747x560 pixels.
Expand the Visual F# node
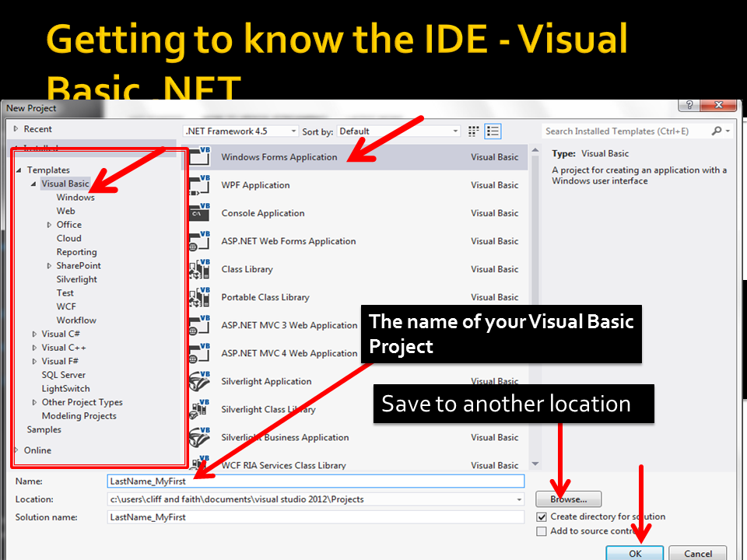tap(34, 362)
